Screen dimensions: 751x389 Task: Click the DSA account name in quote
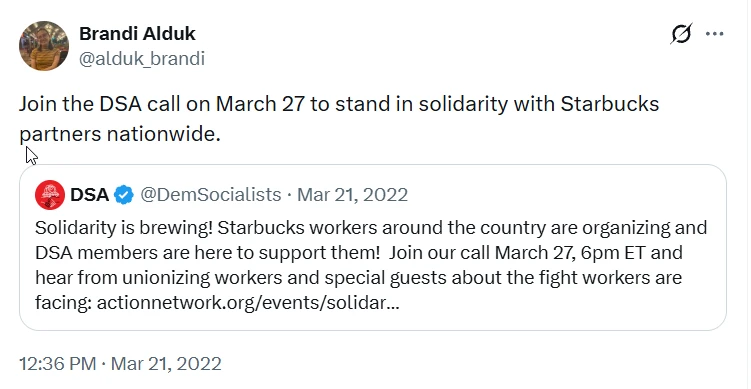click(x=90, y=195)
